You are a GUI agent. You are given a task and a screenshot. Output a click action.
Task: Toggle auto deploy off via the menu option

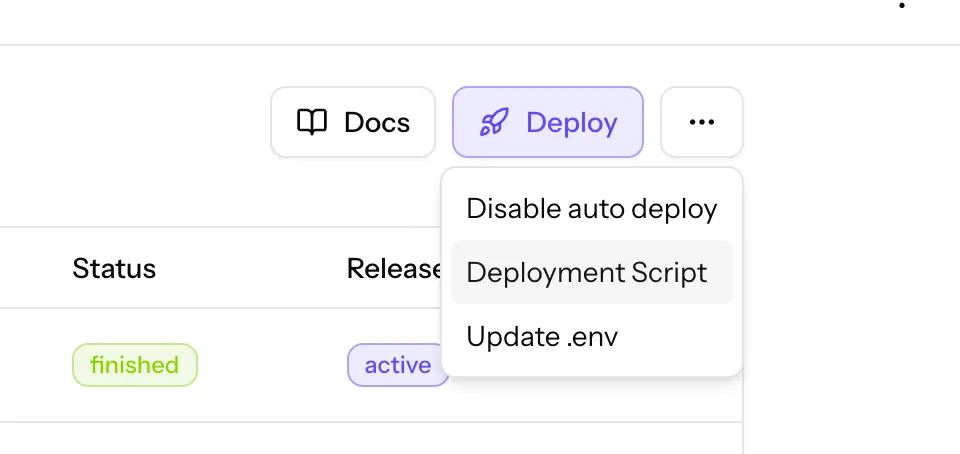click(x=592, y=209)
